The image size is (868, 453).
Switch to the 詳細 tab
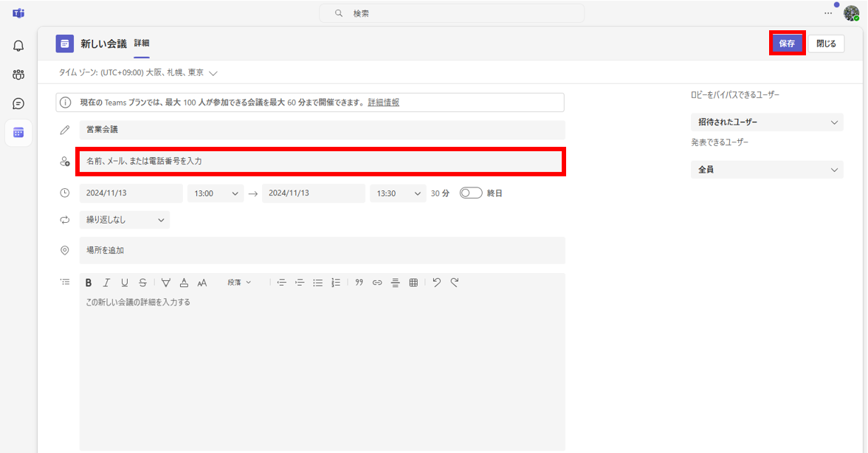pos(142,44)
